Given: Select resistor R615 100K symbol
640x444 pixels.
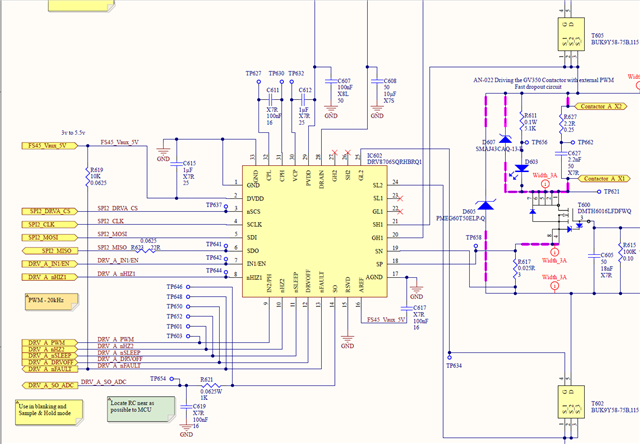Looking at the screenshot, I should click(620, 252).
